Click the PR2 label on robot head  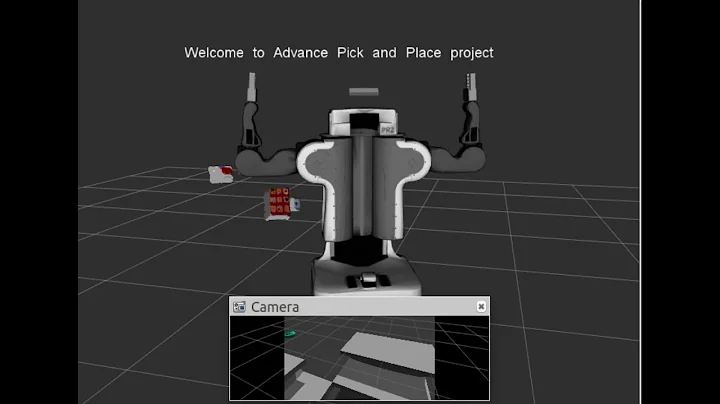click(387, 130)
